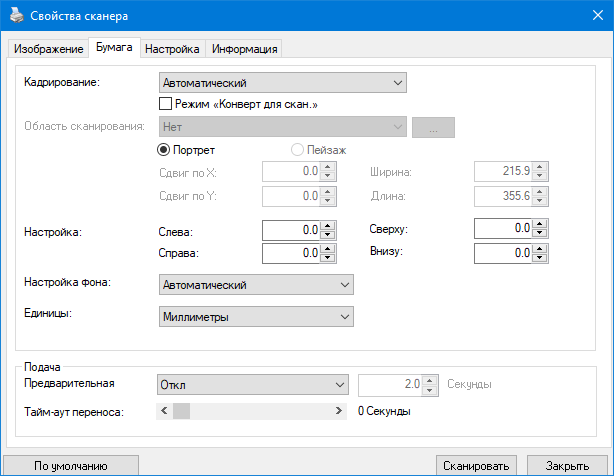The width and height of the screenshot is (614, 476).
Task: Increase the Слева margin value
Action: (328, 226)
